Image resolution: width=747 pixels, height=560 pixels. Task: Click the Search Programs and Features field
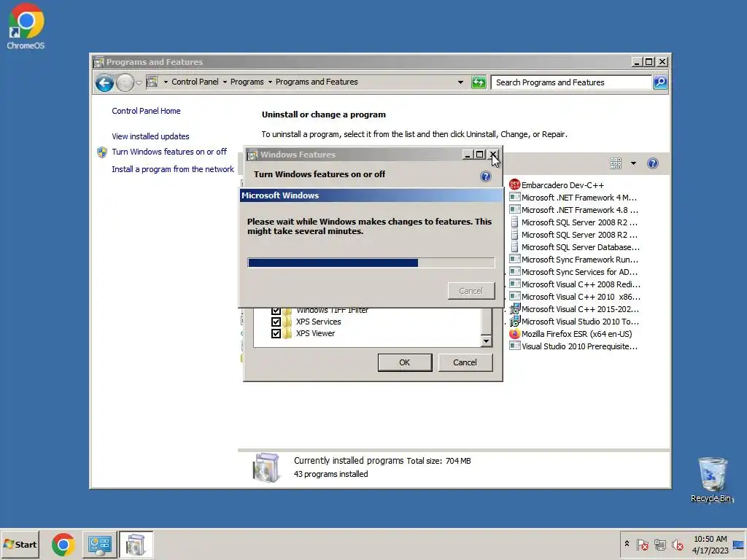pos(571,82)
